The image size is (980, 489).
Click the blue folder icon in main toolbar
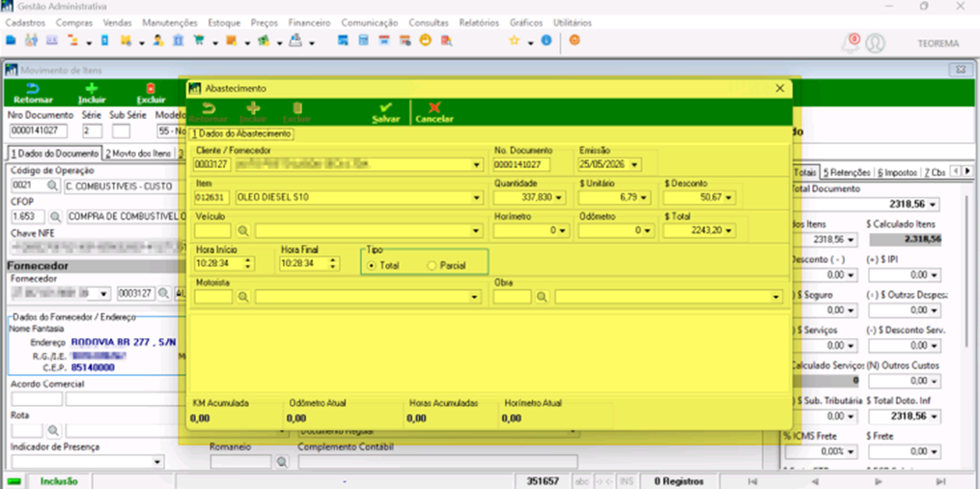[10, 41]
